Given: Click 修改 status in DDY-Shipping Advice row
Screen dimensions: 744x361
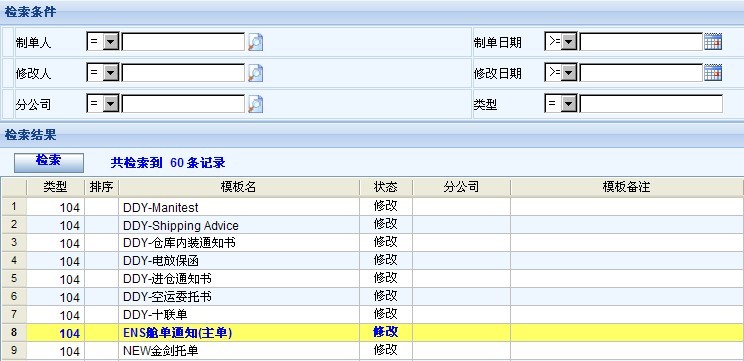Looking at the screenshot, I should pyautogui.click(x=385, y=224).
